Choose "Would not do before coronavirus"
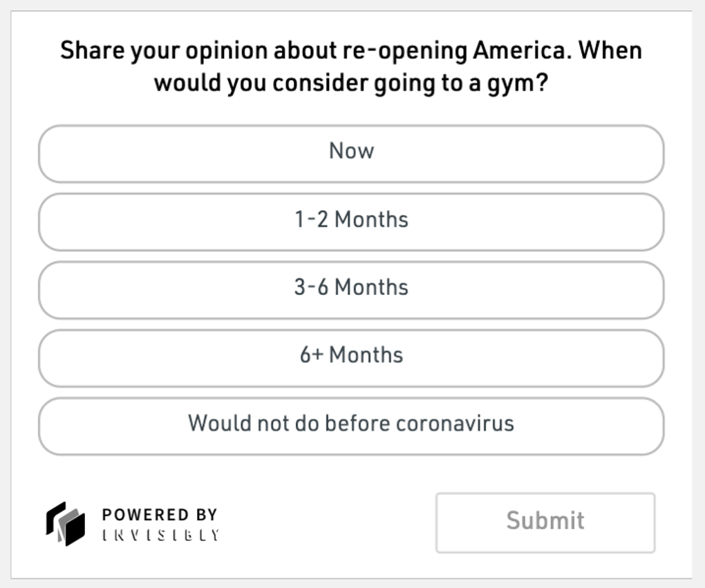This screenshot has width=705, height=588. [x=351, y=426]
